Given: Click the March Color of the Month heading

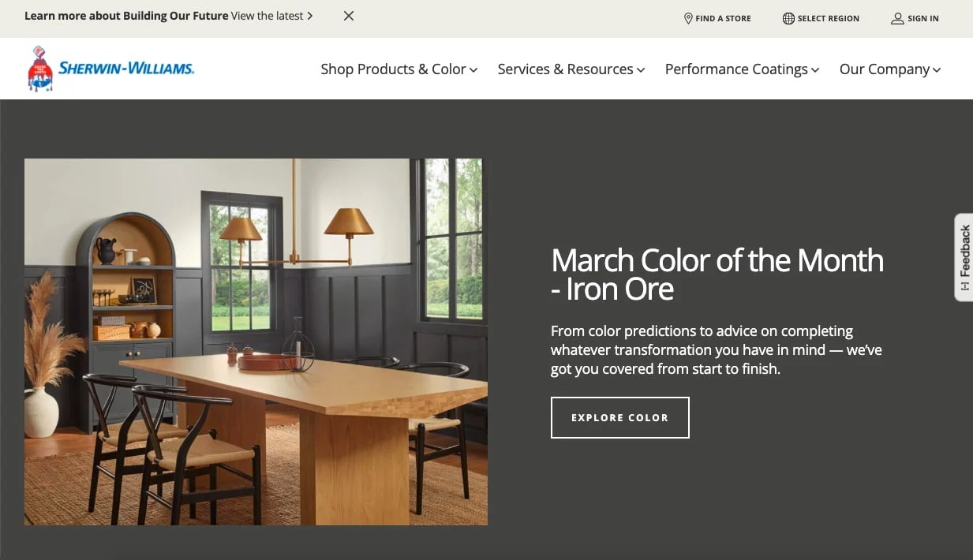Looking at the screenshot, I should [717, 274].
